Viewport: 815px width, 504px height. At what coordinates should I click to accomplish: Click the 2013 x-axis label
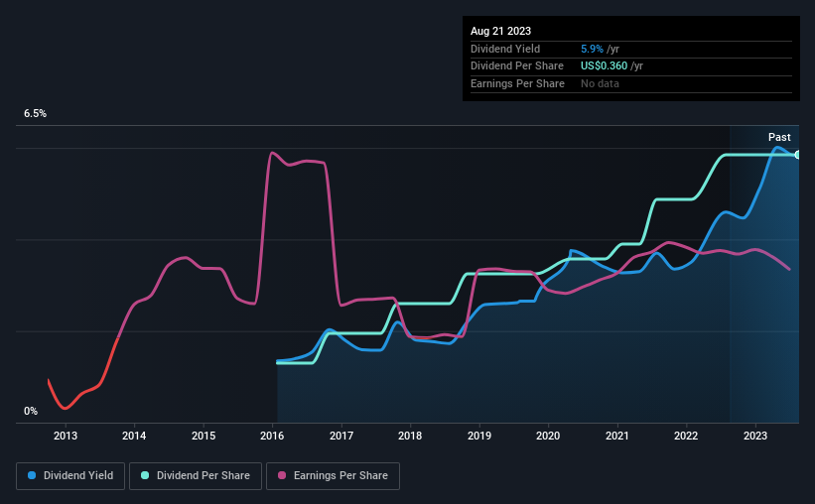(x=66, y=436)
